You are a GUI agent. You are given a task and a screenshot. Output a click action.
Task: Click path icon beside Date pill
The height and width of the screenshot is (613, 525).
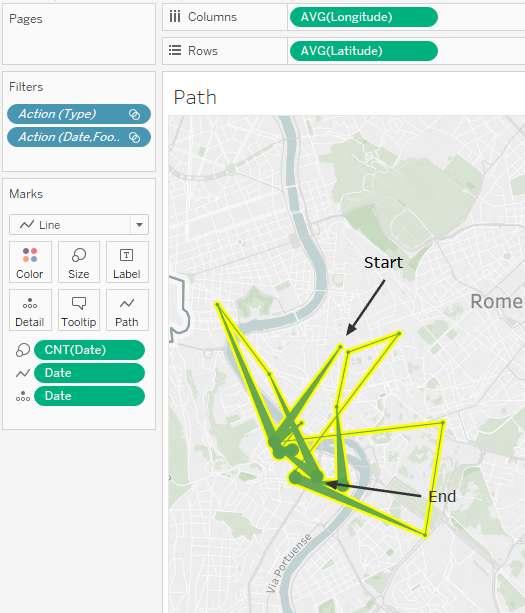pos(23,373)
